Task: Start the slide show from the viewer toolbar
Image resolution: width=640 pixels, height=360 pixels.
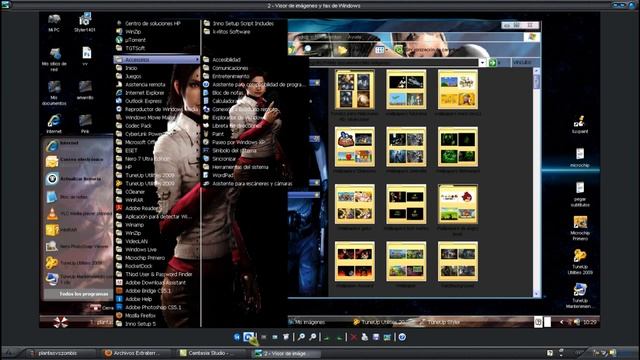Action: (286, 337)
